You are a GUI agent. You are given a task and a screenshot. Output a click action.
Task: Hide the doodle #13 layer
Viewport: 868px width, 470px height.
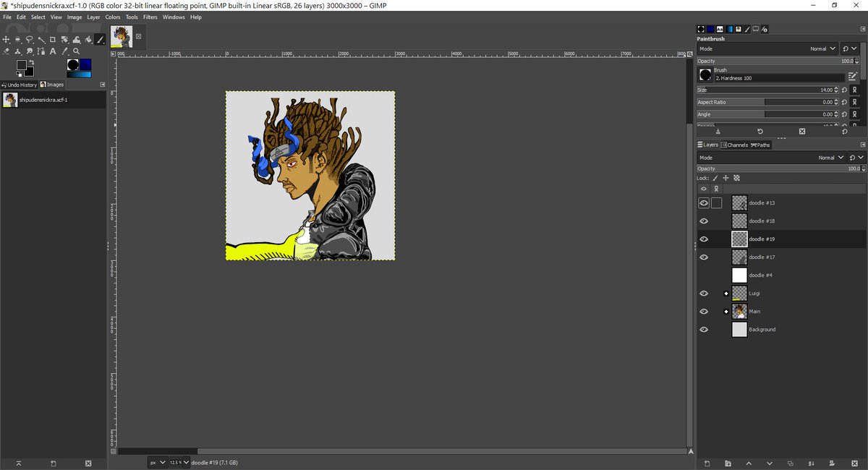(x=704, y=203)
